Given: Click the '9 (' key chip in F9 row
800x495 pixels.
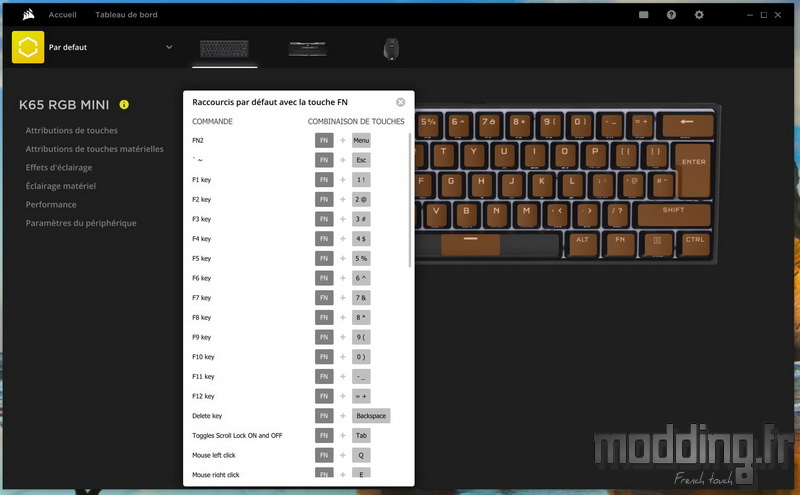Looking at the screenshot, I should pos(361,337).
